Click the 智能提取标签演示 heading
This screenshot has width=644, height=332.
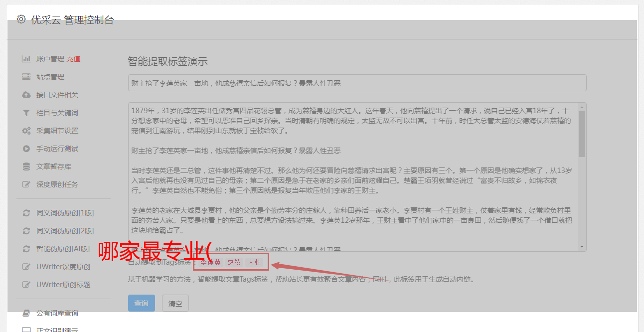coord(167,62)
